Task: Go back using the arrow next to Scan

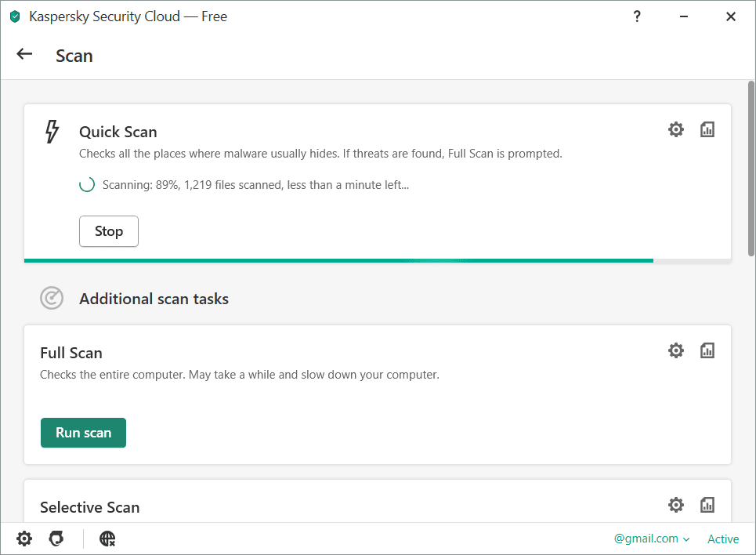Action: 25,55
